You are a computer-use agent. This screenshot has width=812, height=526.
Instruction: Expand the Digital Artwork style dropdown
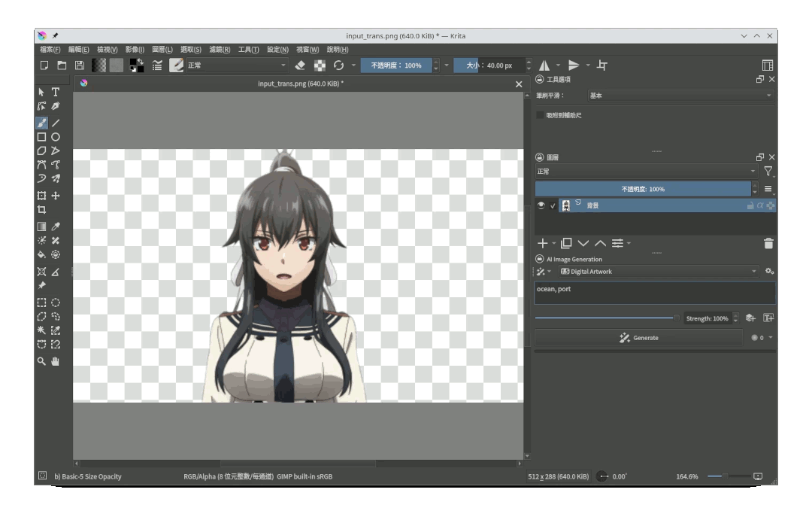tap(658, 272)
